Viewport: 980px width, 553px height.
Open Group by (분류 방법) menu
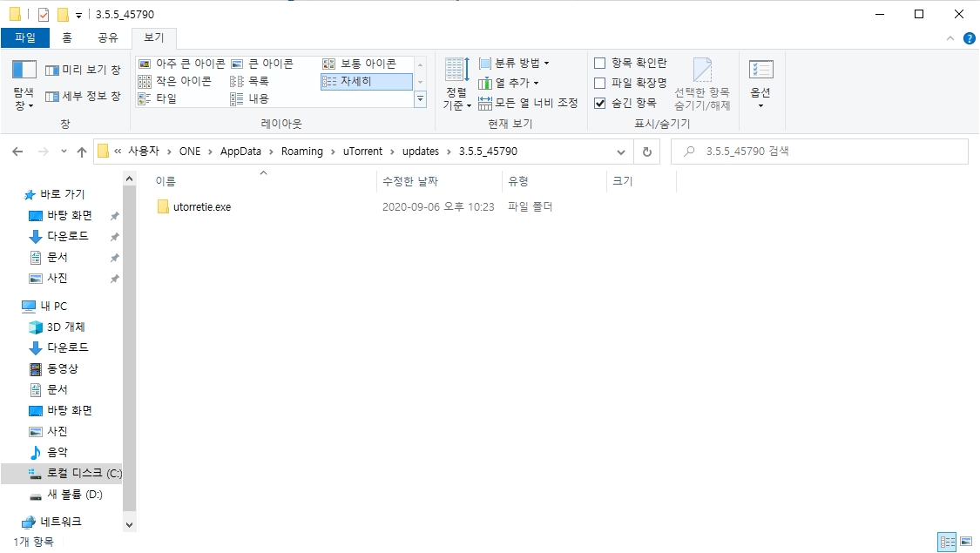click(514, 63)
